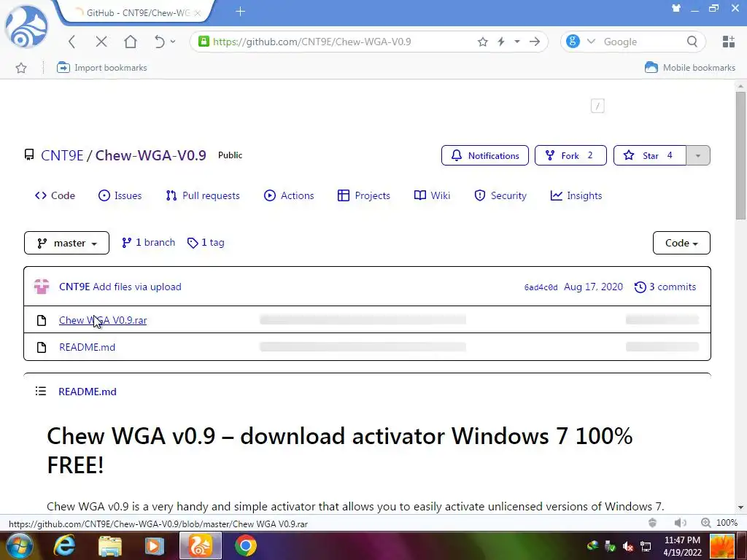The image size is (747, 560).
Task: Click the magnifier search icon
Action: pos(692,42)
